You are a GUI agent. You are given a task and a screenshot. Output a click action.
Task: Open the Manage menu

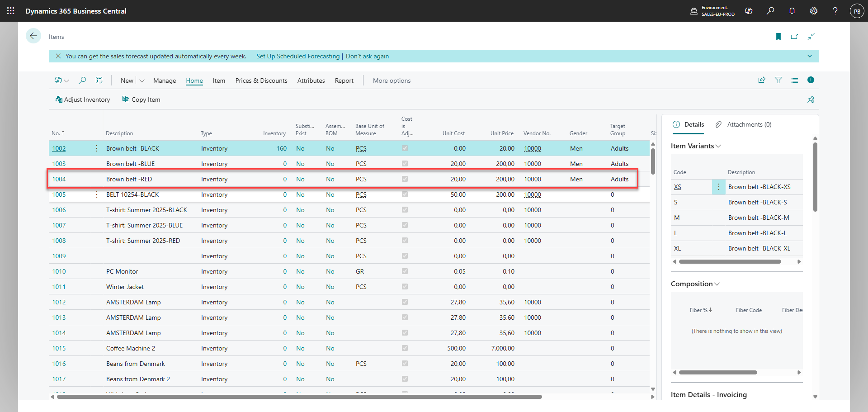click(165, 81)
